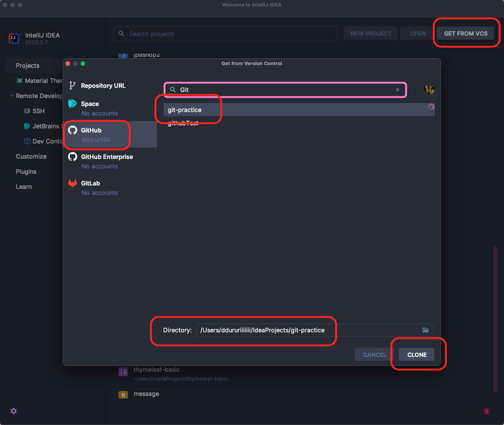Click the JetBrains Space remote icon
This screenshot has width=504, height=425.
(27, 126)
